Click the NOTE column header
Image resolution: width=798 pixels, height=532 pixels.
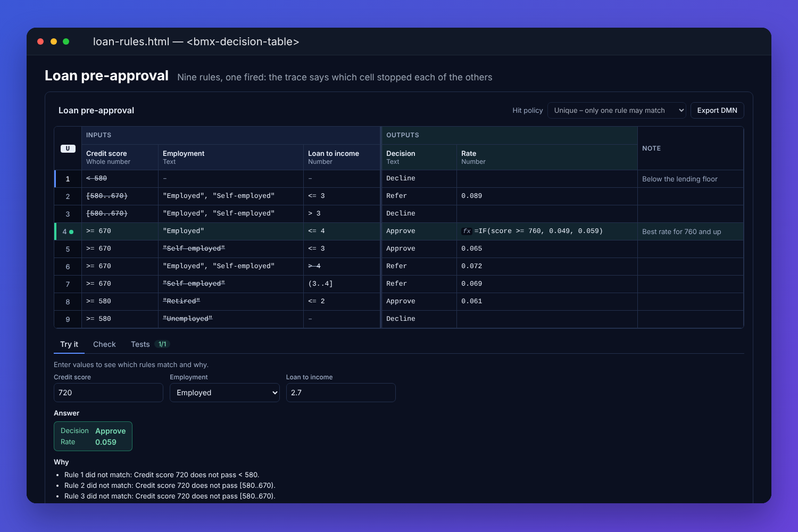pos(691,148)
